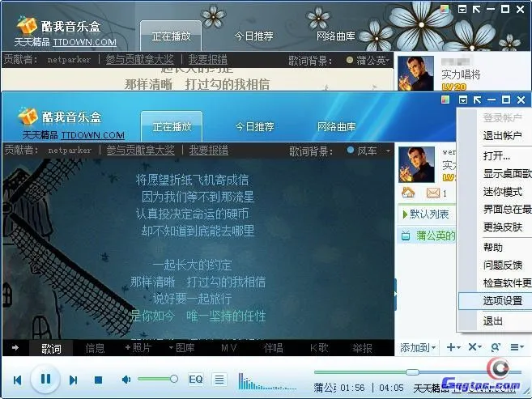The height and width of the screenshot is (399, 532).
Task: Choose 退出帐户 from menu
Action: pos(503,136)
